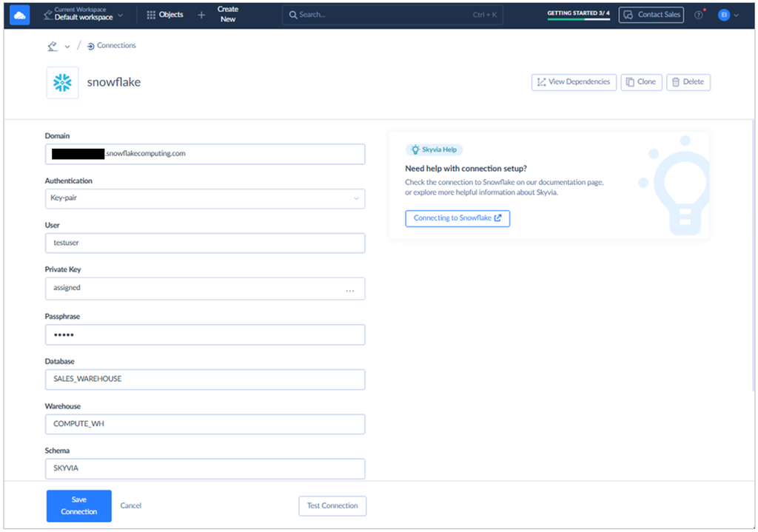Click the Skyvia Help badge
Screen dimensions: 758x532
434,149
